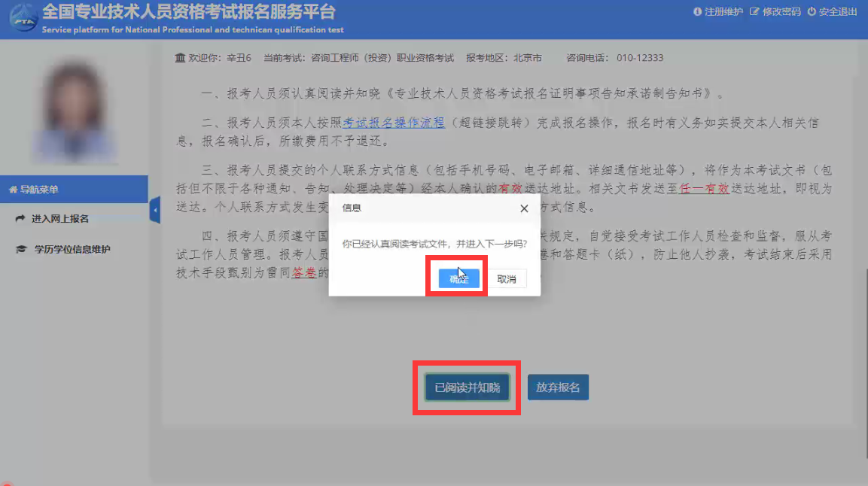
Task: Open the 进入网上报名 menu item
Action: coord(60,219)
